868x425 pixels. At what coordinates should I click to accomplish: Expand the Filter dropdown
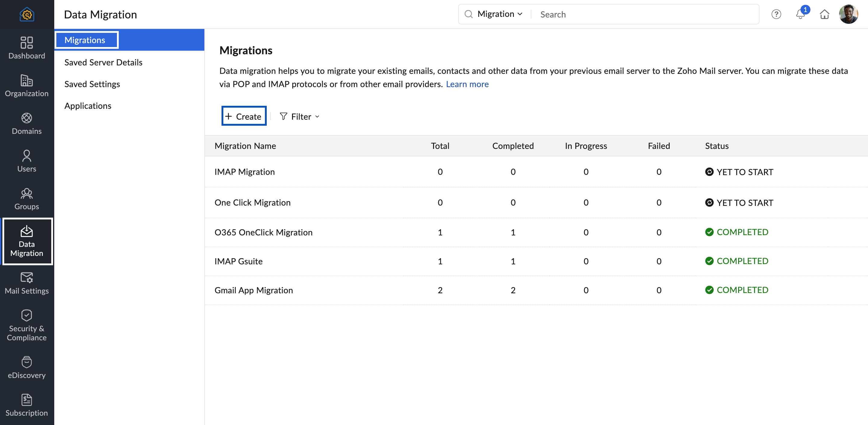coord(300,117)
